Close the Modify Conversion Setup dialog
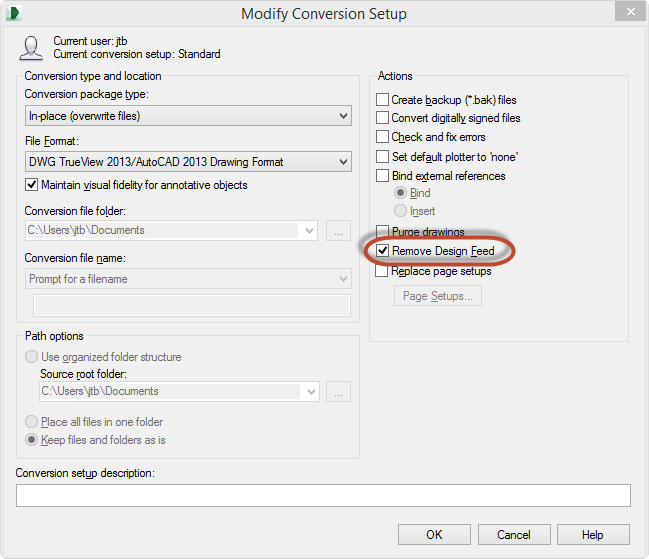This screenshot has width=649, height=559. coord(630,12)
